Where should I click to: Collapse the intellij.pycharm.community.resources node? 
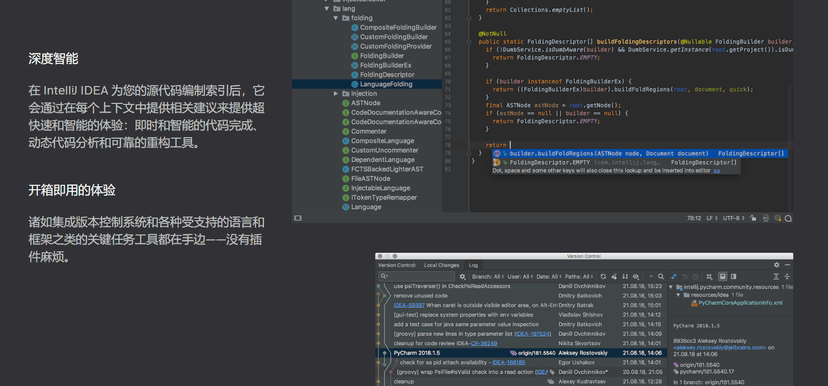672,287
